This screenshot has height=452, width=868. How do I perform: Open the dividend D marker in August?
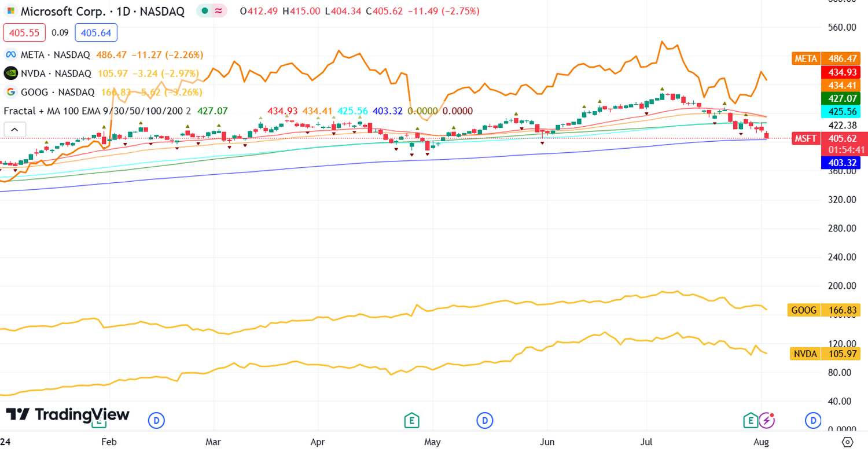tap(813, 420)
